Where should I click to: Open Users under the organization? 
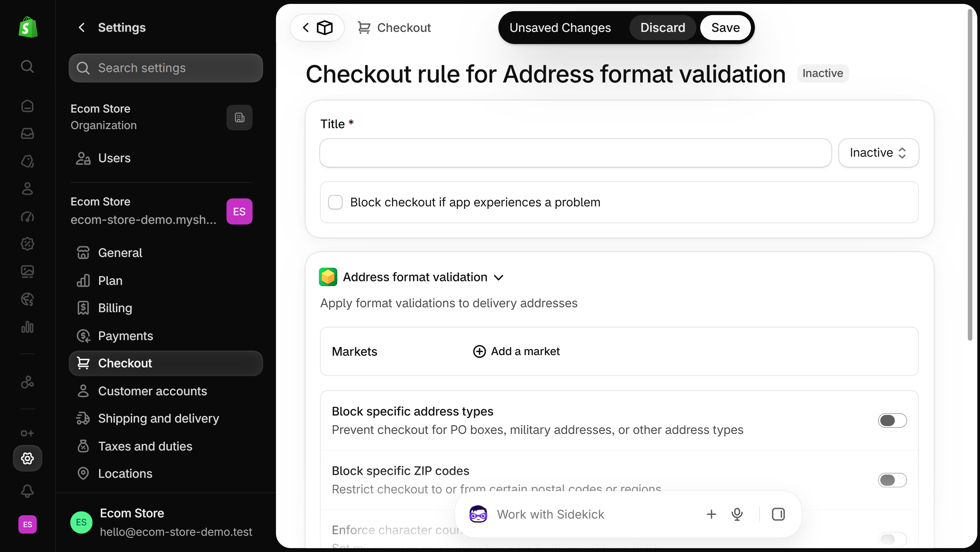166,158
